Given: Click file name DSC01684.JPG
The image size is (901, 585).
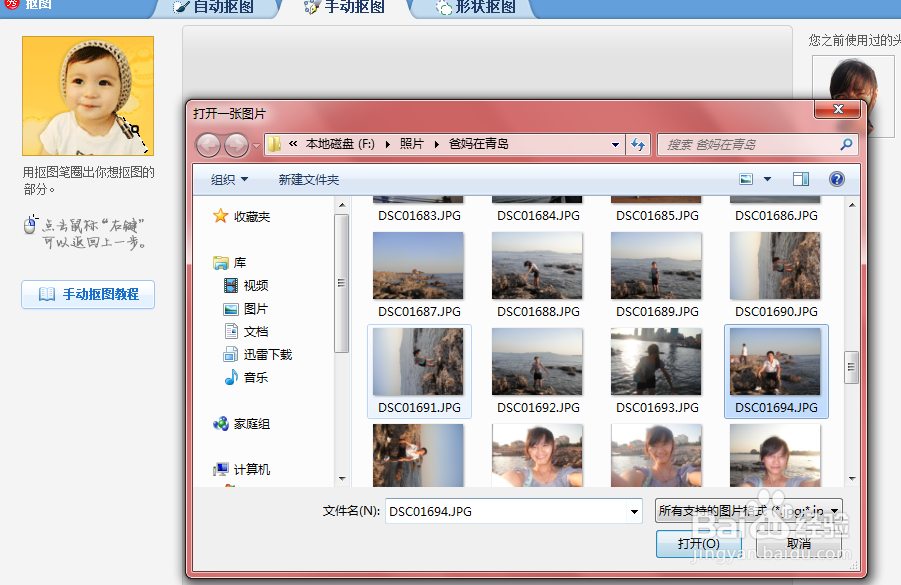Looking at the screenshot, I should (x=538, y=215).
